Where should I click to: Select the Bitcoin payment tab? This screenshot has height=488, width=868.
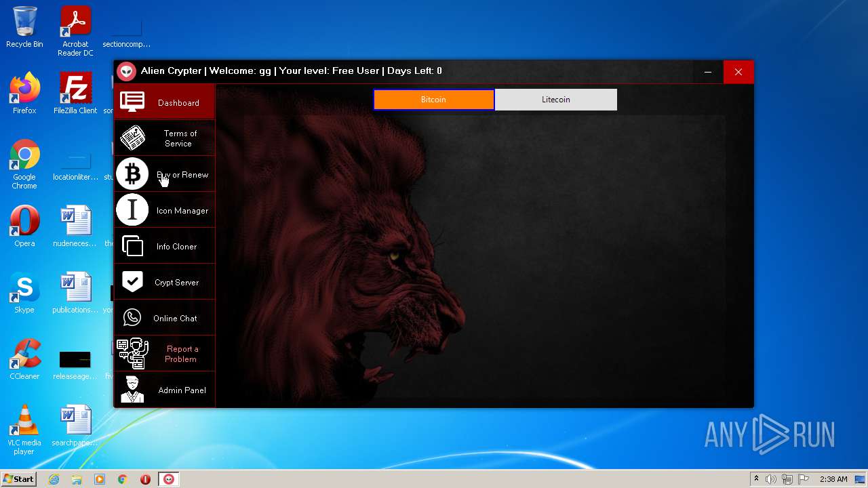433,100
